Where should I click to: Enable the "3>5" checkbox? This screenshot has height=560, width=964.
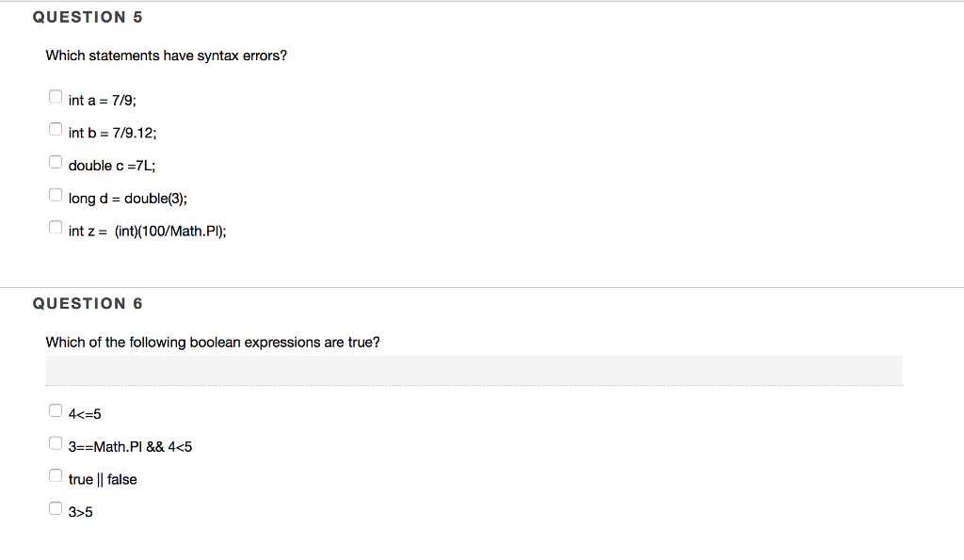pos(56,507)
